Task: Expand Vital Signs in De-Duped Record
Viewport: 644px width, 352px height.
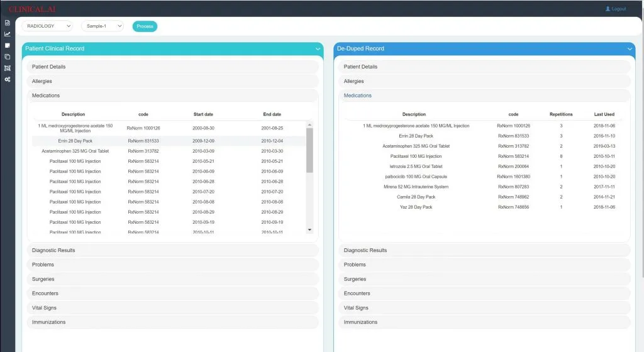Action: (484, 308)
